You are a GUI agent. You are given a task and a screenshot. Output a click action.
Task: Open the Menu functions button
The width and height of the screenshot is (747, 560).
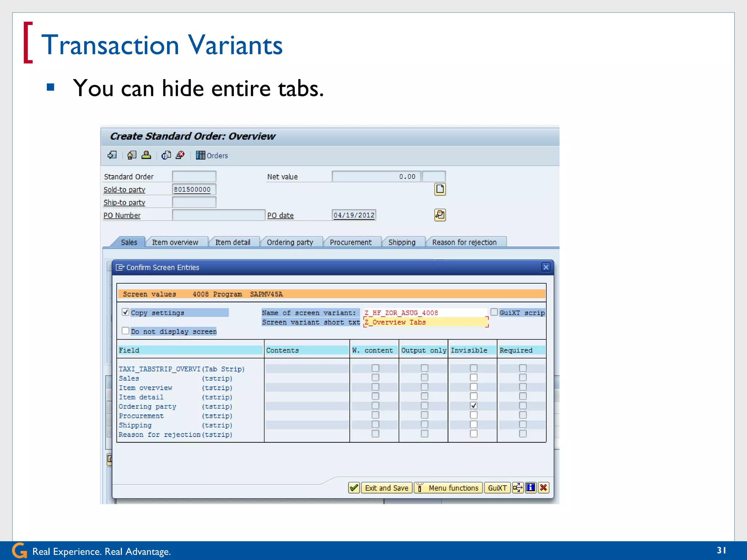tap(449, 488)
